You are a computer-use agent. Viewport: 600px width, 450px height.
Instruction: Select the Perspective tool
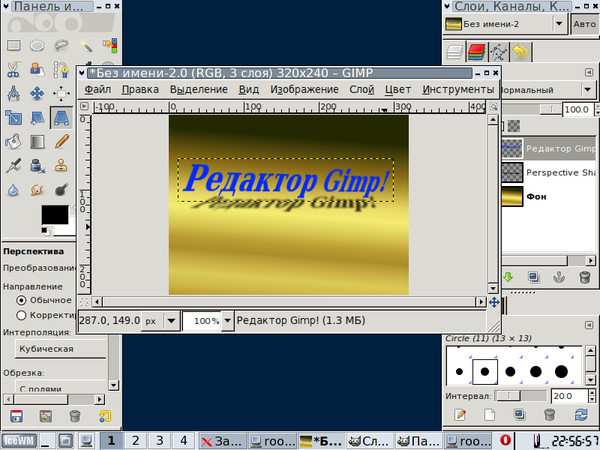[x=61, y=117]
